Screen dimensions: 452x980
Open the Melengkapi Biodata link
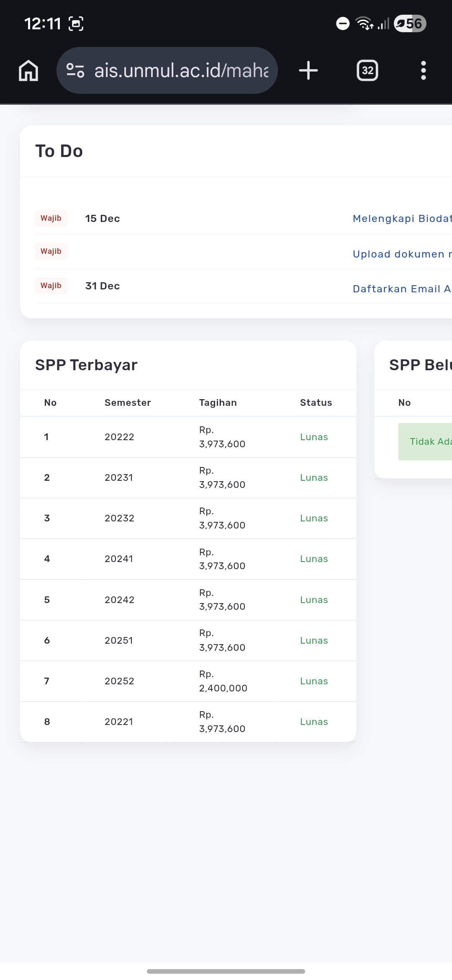coord(402,219)
